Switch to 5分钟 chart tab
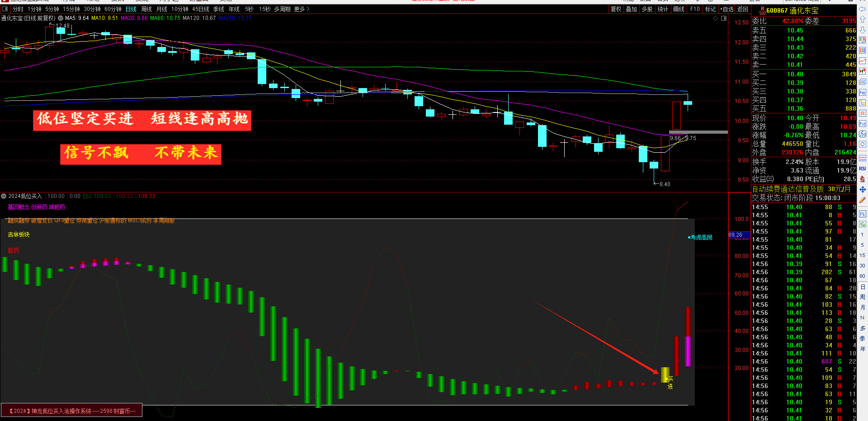 click(52, 9)
